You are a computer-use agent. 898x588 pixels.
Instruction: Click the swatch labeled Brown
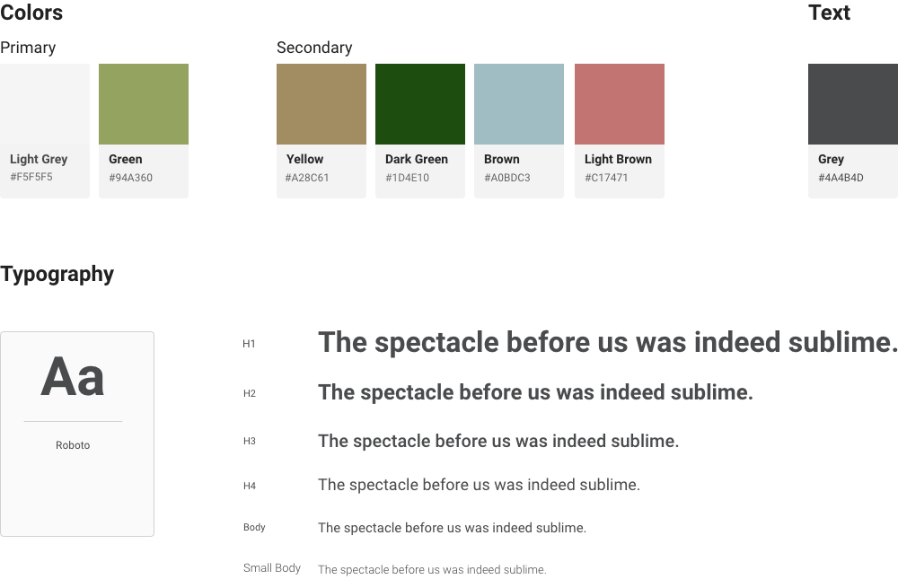(519, 104)
